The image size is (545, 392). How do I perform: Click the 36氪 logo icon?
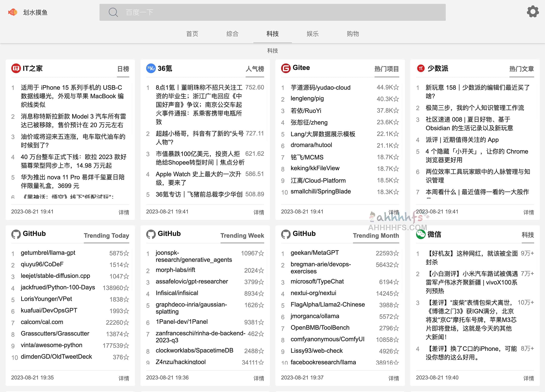coord(151,69)
